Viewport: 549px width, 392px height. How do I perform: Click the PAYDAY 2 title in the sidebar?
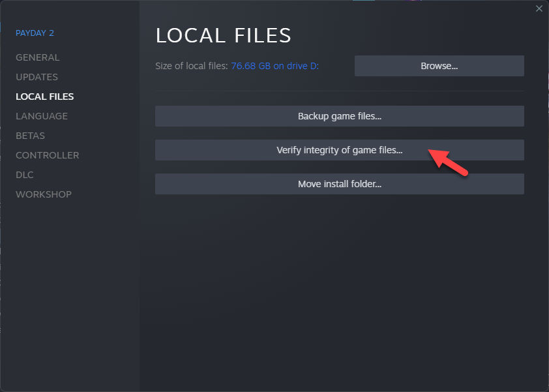tap(35, 33)
